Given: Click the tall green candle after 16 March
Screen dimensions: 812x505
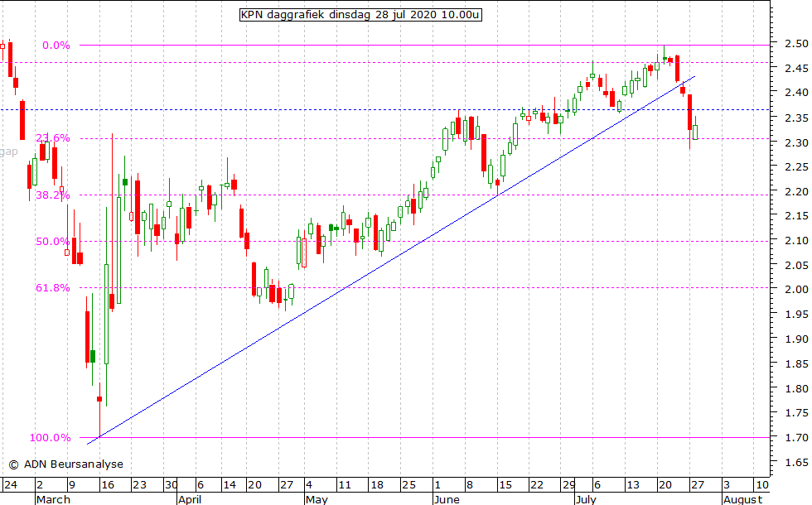Looking at the screenshot, I should (x=107, y=314).
